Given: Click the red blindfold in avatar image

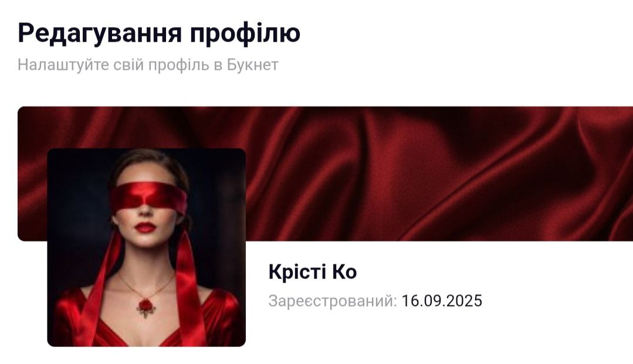Looking at the screenshot, I should coord(148,197).
